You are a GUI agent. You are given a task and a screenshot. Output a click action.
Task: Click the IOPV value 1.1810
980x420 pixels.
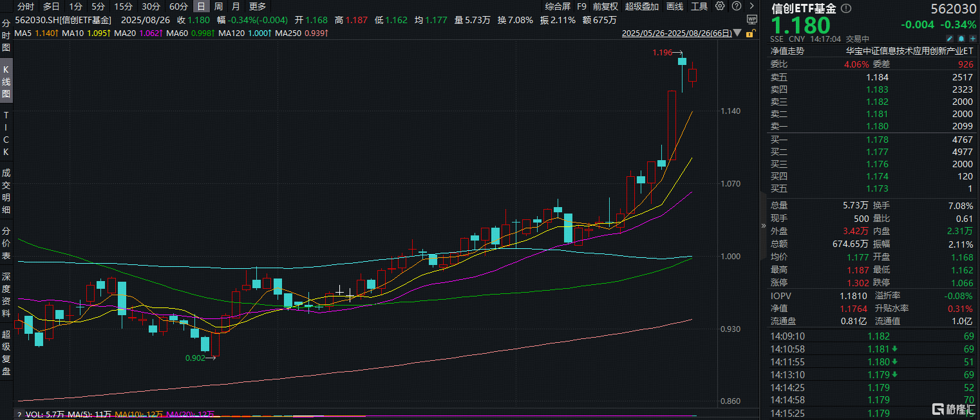[854, 296]
